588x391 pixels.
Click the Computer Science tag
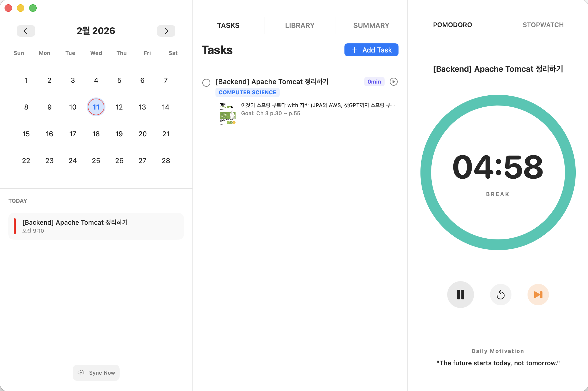coord(247,92)
